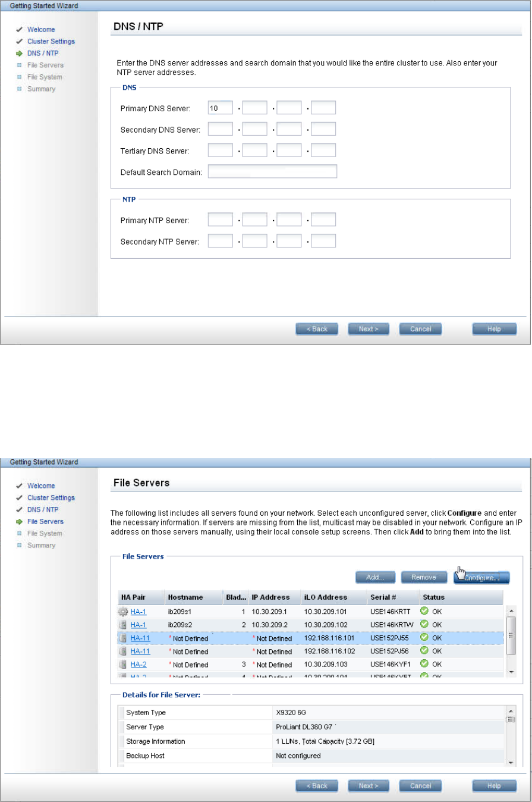Sort by the HA Pair column header
This screenshot has height=802, width=532.
coord(141,597)
